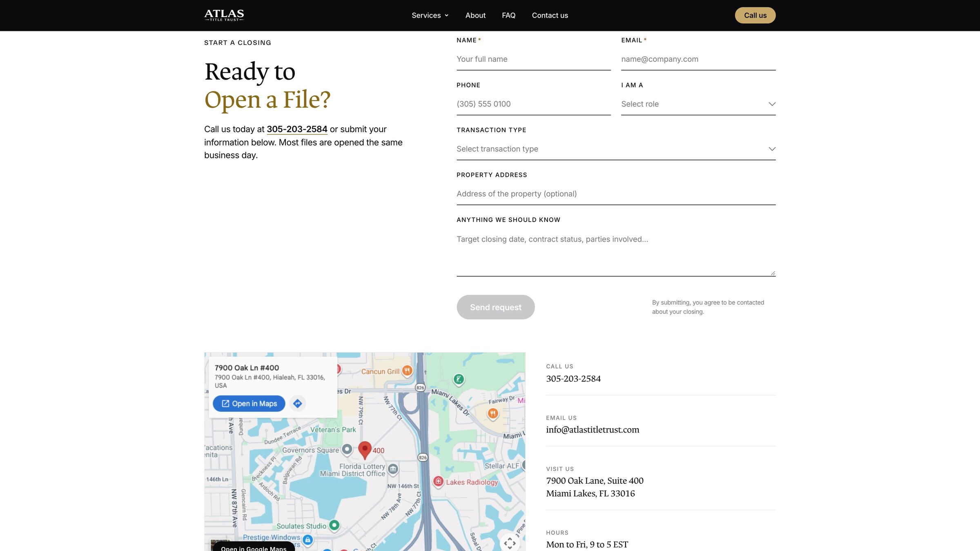
Task: Click the Soulates Studio map marker
Action: [334, 525]
